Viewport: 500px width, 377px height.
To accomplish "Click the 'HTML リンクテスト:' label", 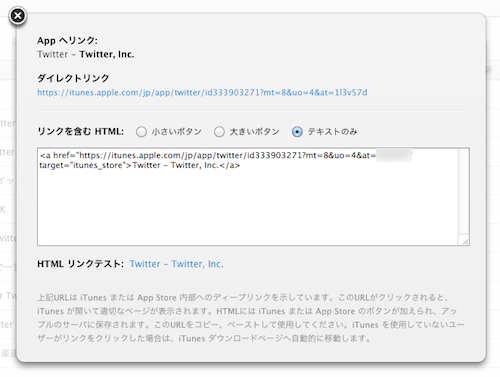I will [x=80, y=264].
